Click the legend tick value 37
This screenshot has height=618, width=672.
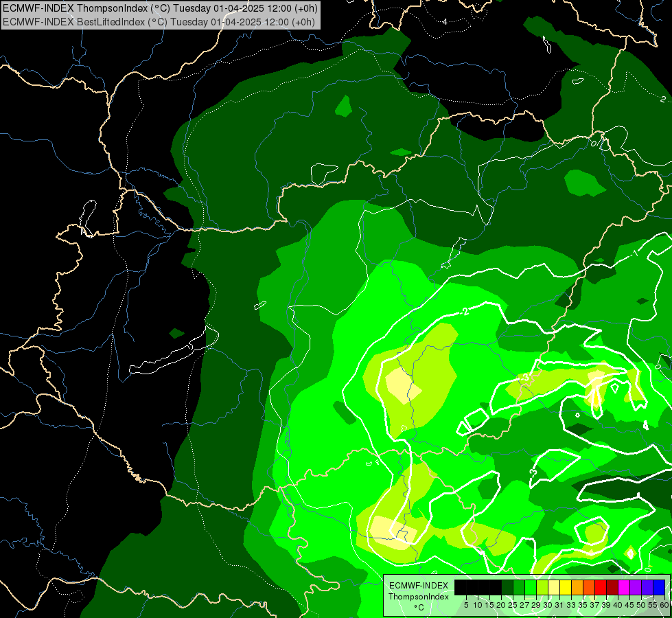[595, 605]
